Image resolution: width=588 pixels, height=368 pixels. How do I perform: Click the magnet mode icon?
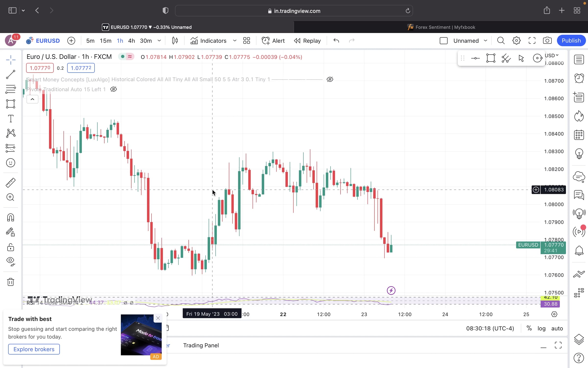pyautogui.click(x=11, y=218)
